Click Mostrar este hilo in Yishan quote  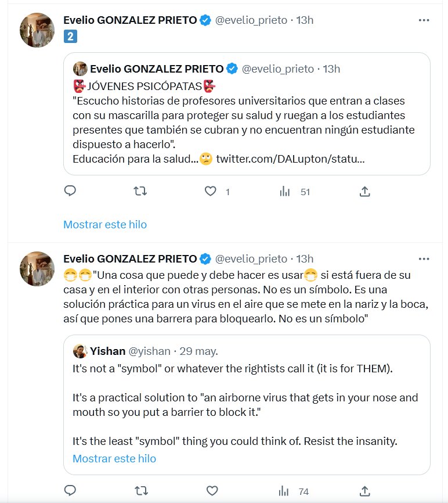[x=114, y=458]
